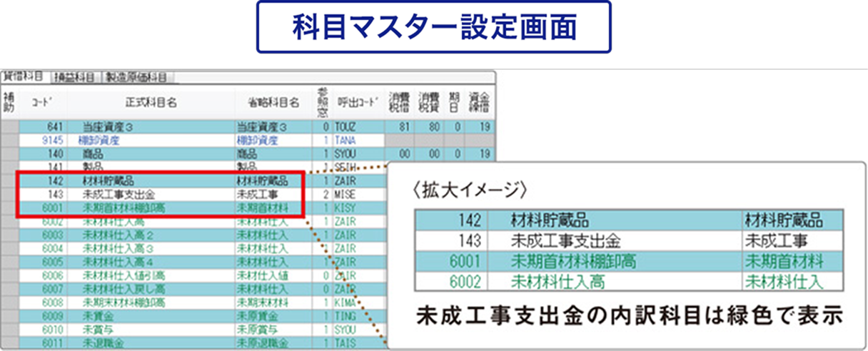Select the 貸借科目 tab
The image size is (868, 351).
[x=23, y=76]
